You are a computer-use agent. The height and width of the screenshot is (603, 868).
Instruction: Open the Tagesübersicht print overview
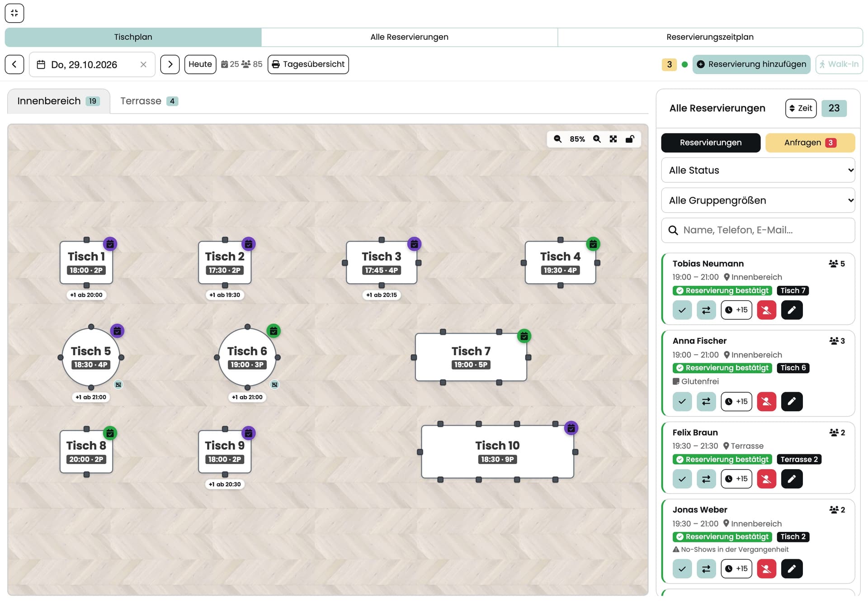click(308, 64)
